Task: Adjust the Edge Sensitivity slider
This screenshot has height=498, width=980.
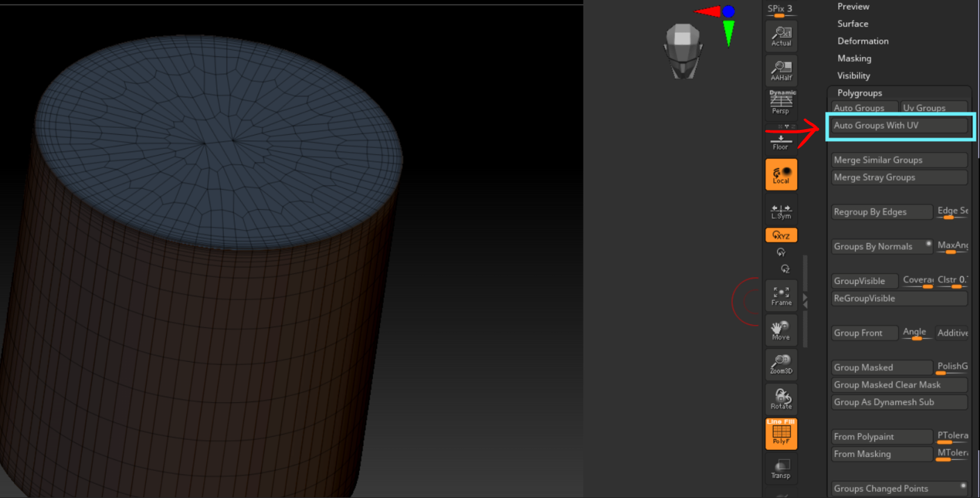Action: point(952,212)
